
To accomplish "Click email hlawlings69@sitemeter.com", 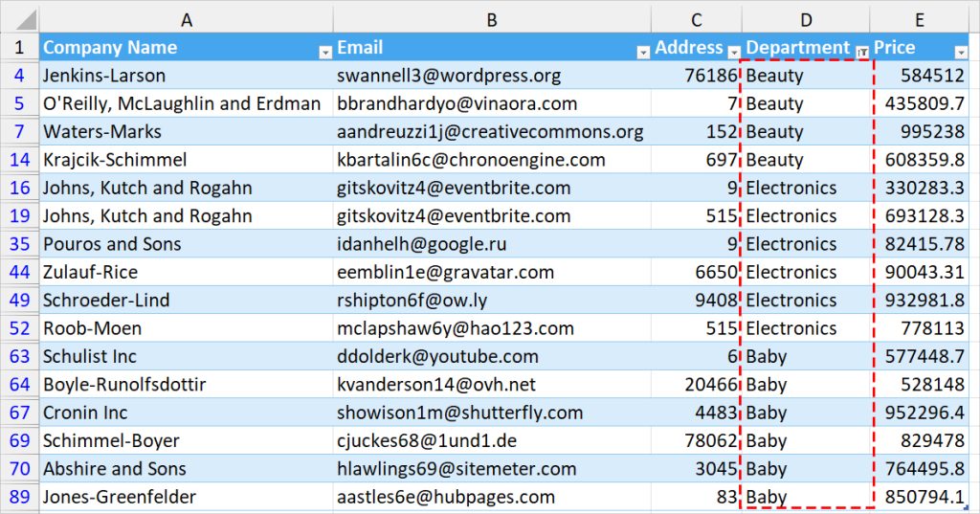I will click(457, 470).
